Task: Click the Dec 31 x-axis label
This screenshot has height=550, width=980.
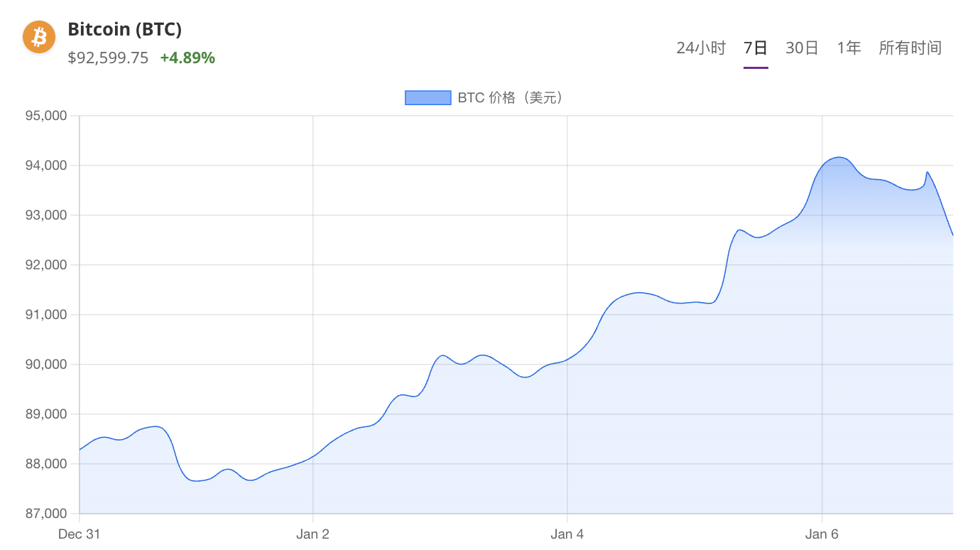Action: (79, 534)
